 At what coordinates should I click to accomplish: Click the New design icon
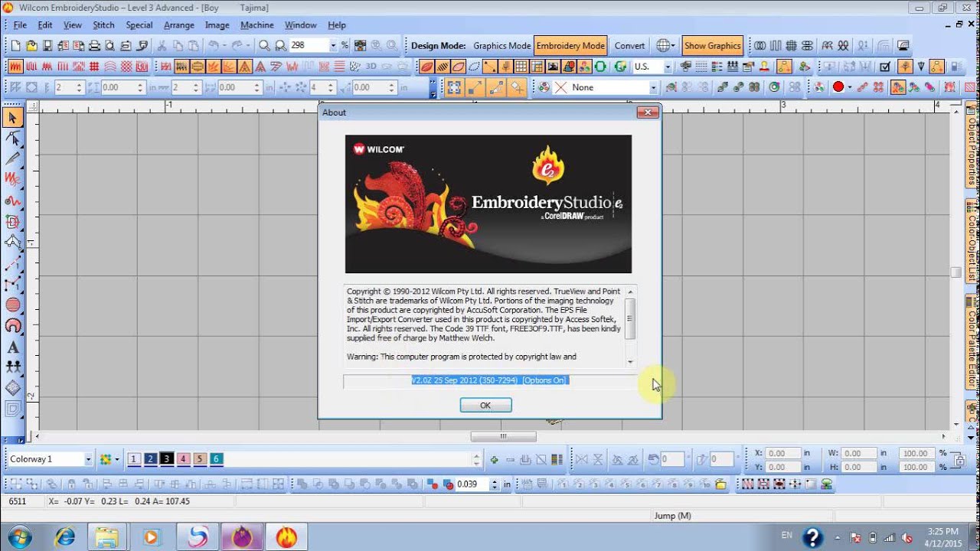(x=16, y=46)
